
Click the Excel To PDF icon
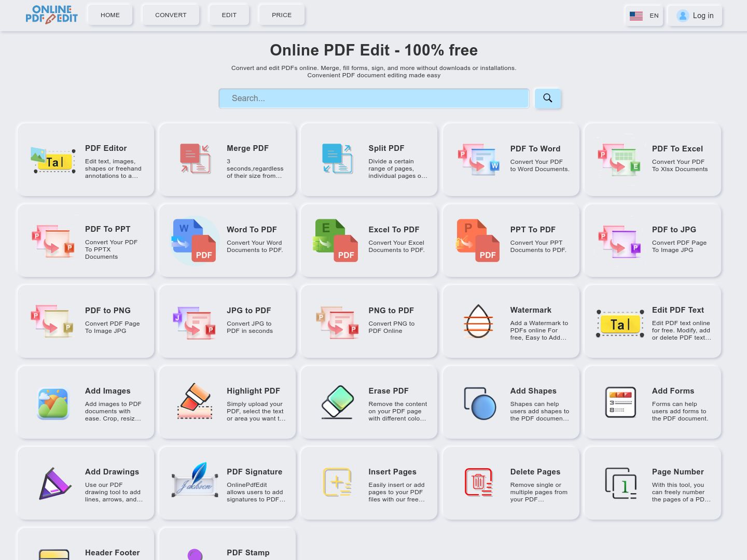[336, 241]
